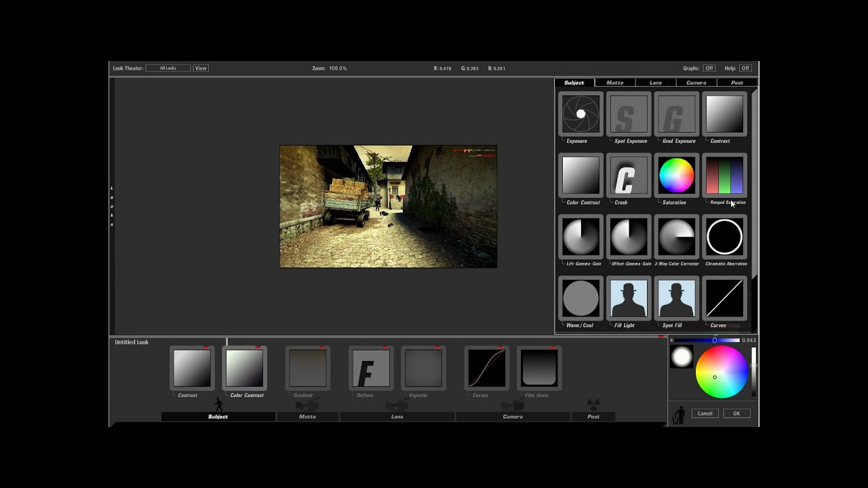Select the Saturation color wheel tool

click(676, 176)
